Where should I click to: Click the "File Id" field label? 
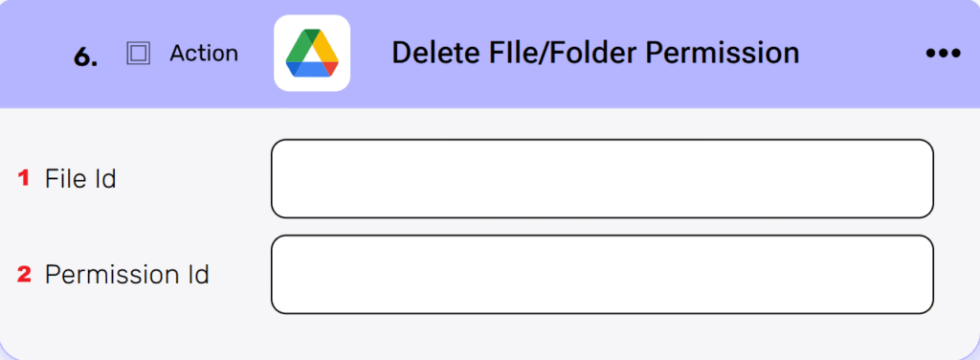80,179
